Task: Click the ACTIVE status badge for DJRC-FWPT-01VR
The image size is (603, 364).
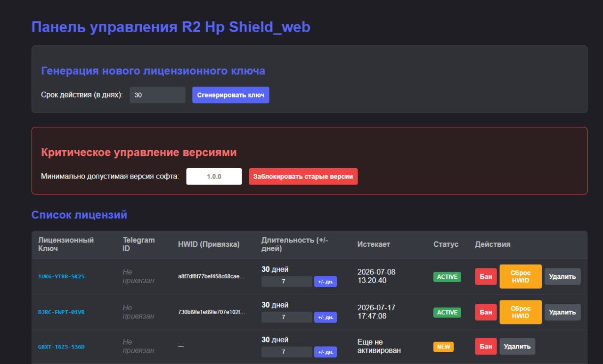Action: 447,312
